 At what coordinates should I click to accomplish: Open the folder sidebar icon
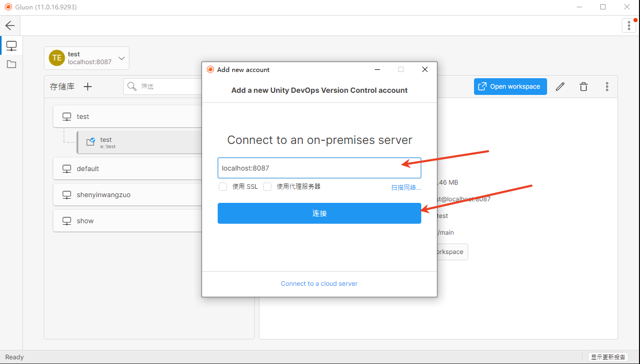tap(11, 64)
